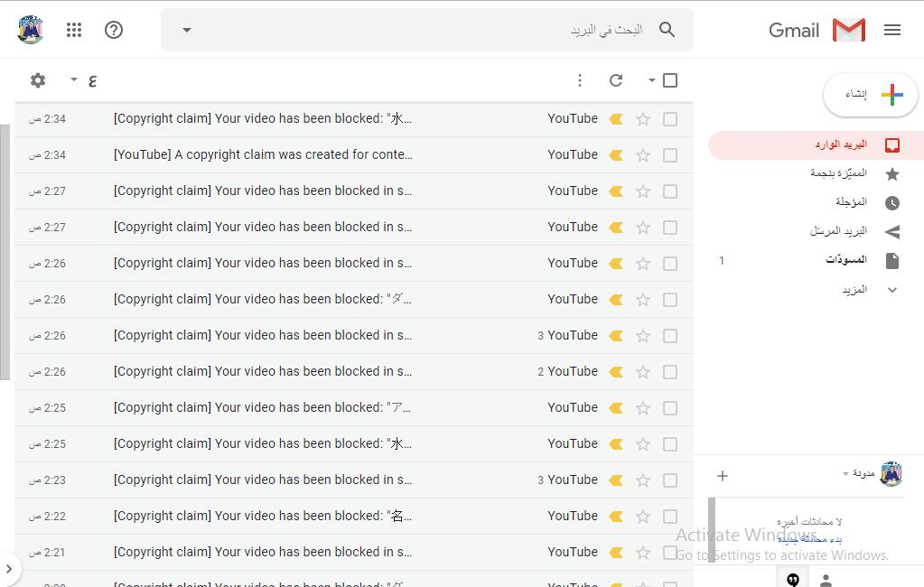This screenshot has width=924, height=587.
Task: Star the 2:22 Copyright claim email
Action: [643, 517]
